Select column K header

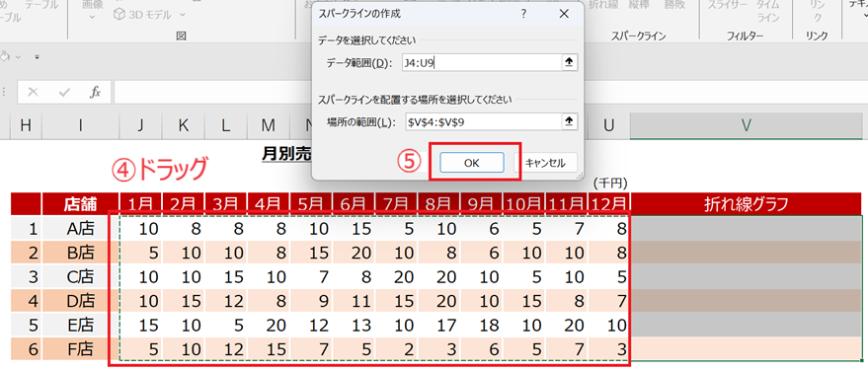point(184,126)
